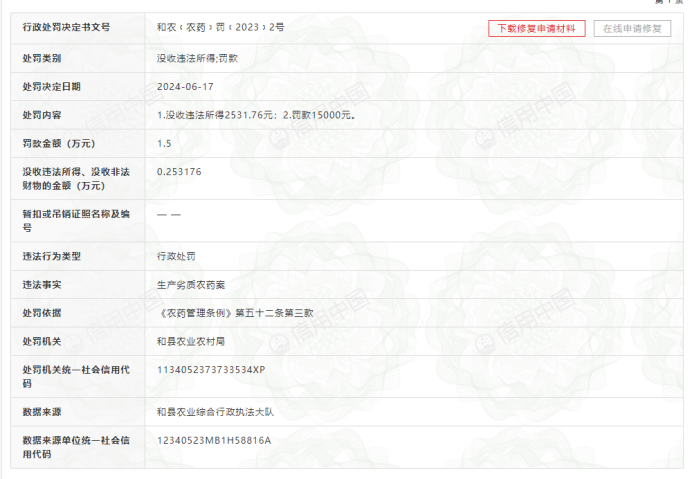Image resolution: width=692 pixels, height=479 pixels.
Task: Select the credit code 113405237373534XP
Action: (x=210, y=370)
